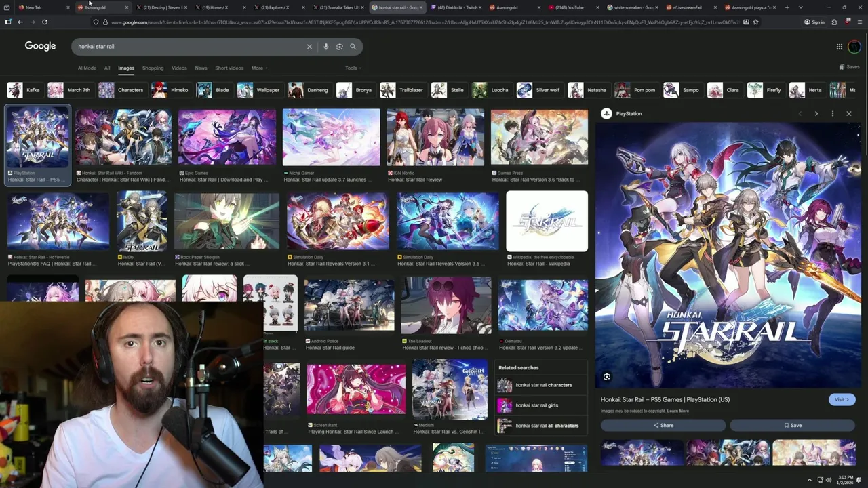Viewport: 868px width, 488px height.
Task: Open the preview panel three-dot menu
Action: 832,113
